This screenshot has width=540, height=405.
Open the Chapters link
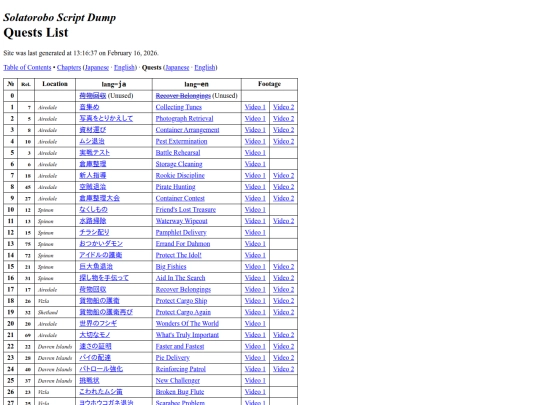click(x=69, y=68)
